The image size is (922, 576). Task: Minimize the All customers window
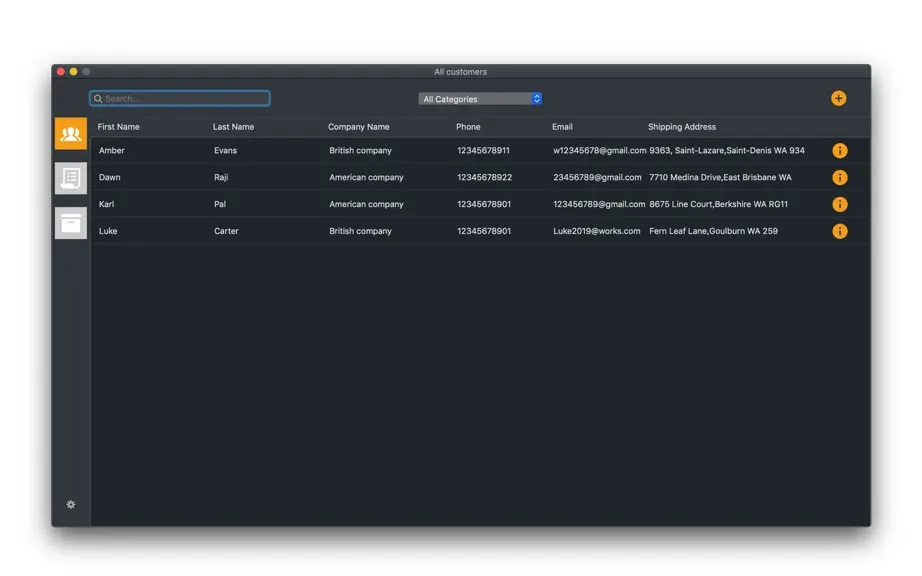[x=74, y=72]
